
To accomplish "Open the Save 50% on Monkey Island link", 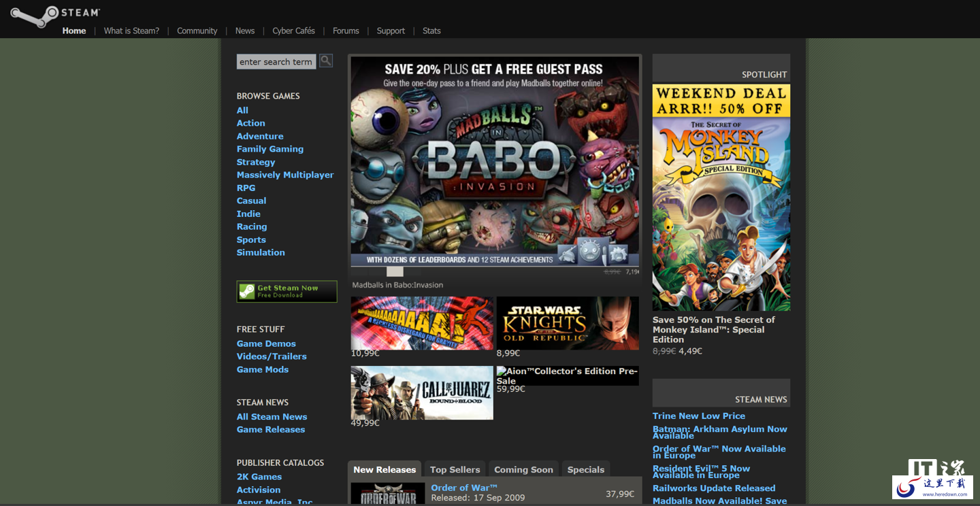I will click(714, 330).
